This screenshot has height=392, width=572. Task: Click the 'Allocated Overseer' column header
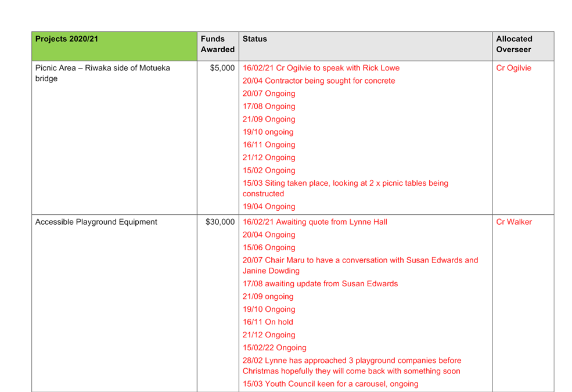click(x=523, y=46)
